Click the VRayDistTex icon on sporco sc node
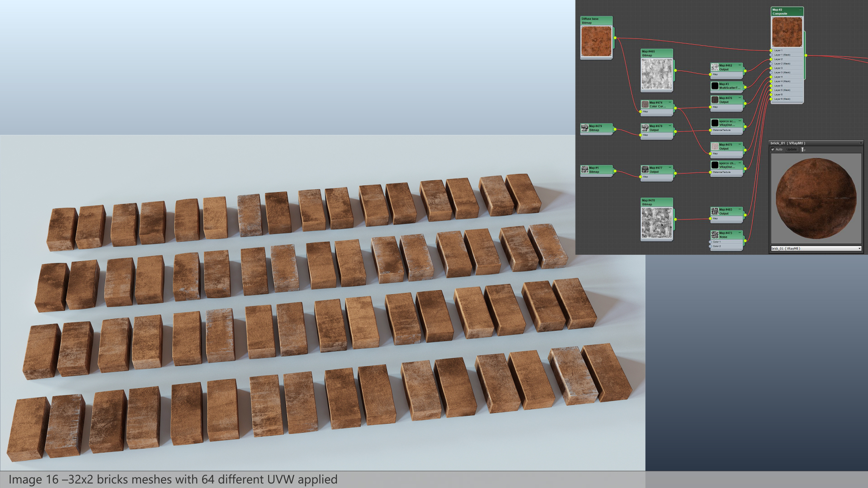 pos(714,123)
